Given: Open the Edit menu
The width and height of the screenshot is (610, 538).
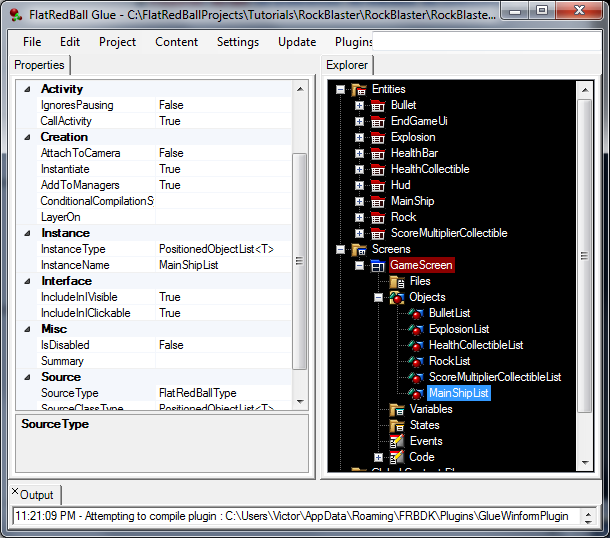Looking at the screenshot, I should tap(70, 42).
